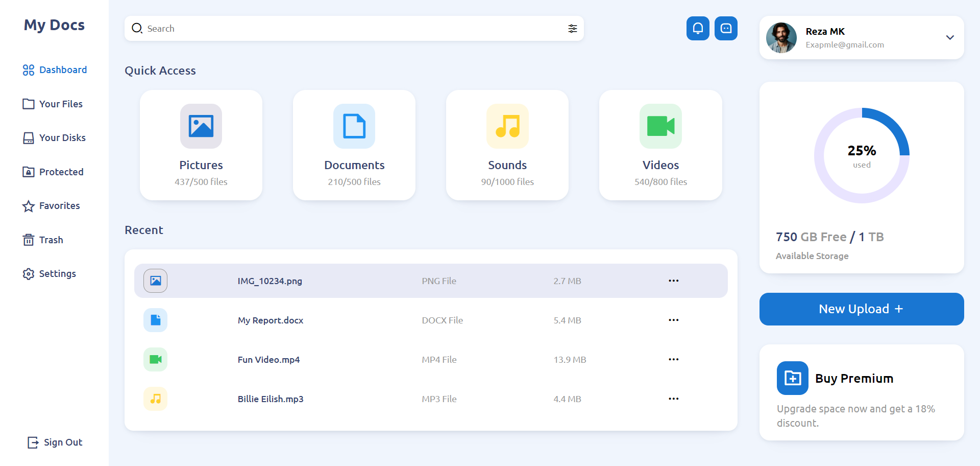Click the video icon of Fun Video.mp4
Viewport: 980px width, 466px height.
pyautogui.click(x=156, y=359)
